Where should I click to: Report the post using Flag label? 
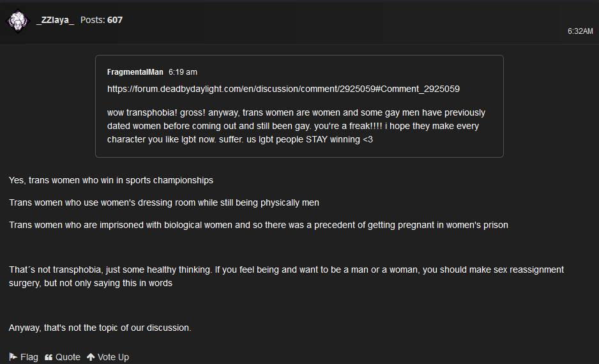(x=29, y=357)
